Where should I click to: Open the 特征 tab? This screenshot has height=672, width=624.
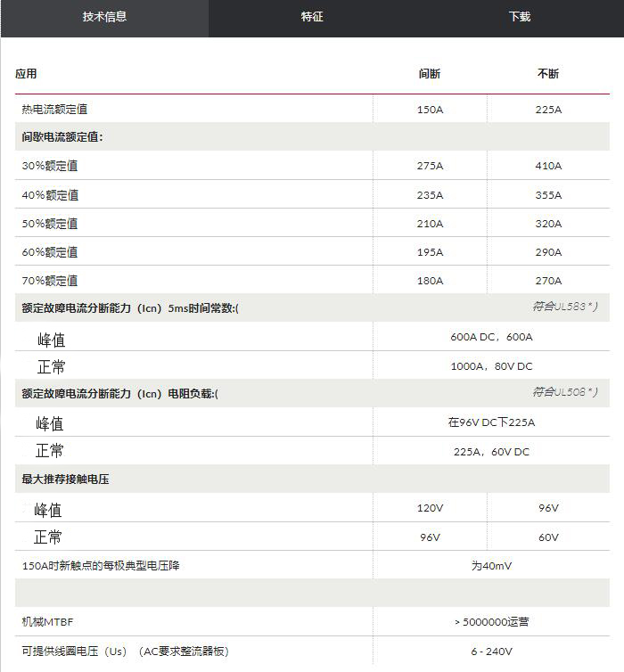(x=312, y=17)
